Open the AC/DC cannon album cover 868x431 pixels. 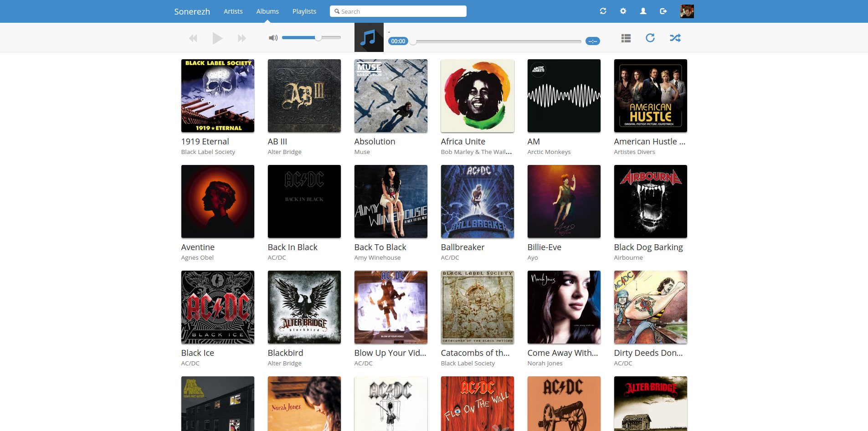click(564, 404)
